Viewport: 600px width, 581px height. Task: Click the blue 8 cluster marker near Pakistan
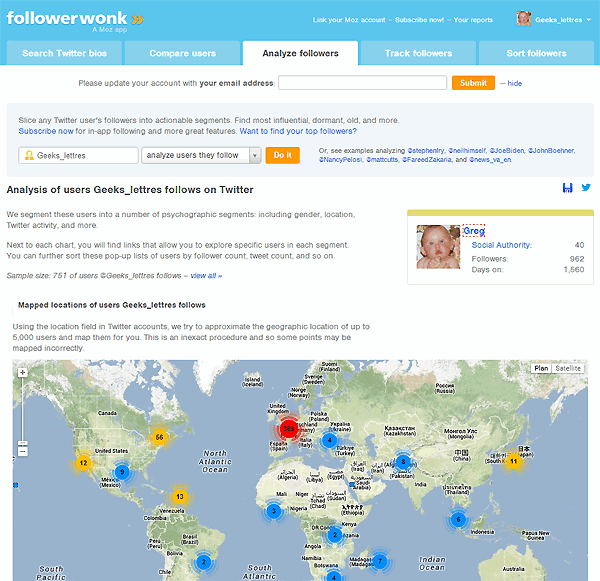click(x=403, y=462)
